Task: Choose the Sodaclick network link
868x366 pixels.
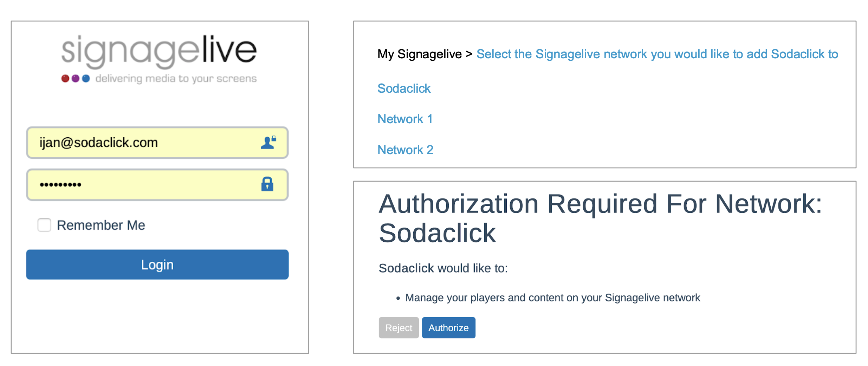Action: (404, 89)
